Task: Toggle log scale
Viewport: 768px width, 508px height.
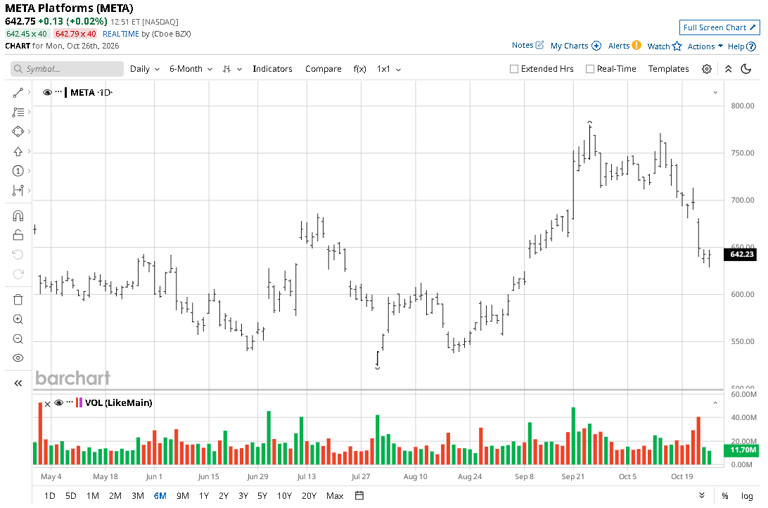Action: point(747,496)
